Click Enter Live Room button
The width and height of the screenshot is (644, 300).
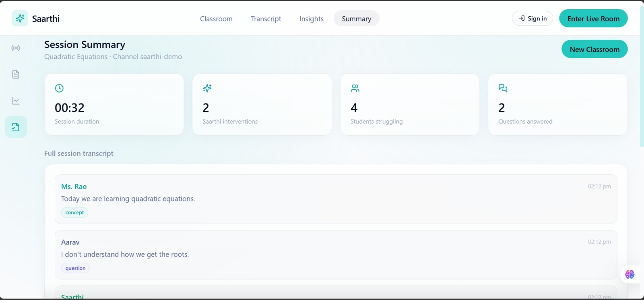[593, 19]
